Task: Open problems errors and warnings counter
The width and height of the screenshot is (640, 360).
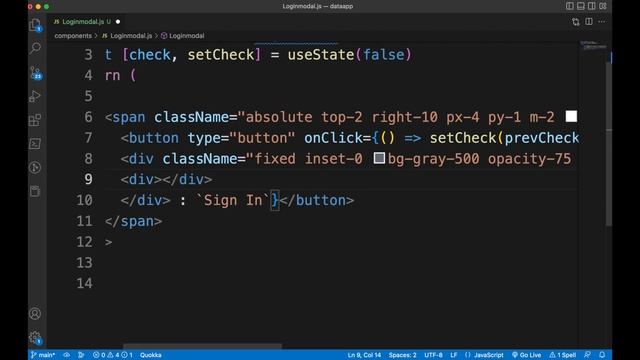Action: 113,355
